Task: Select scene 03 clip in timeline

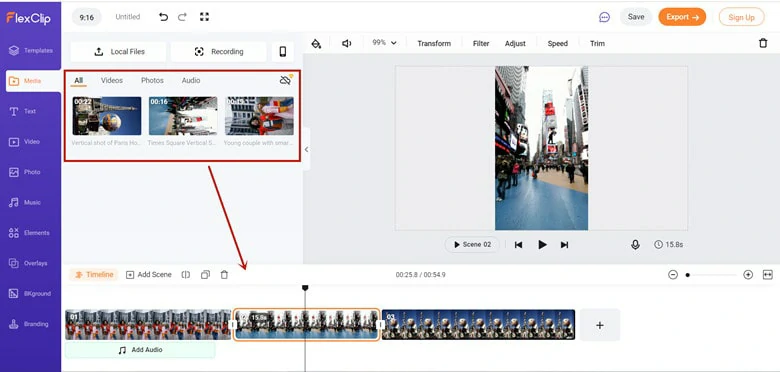Action: 479,325
